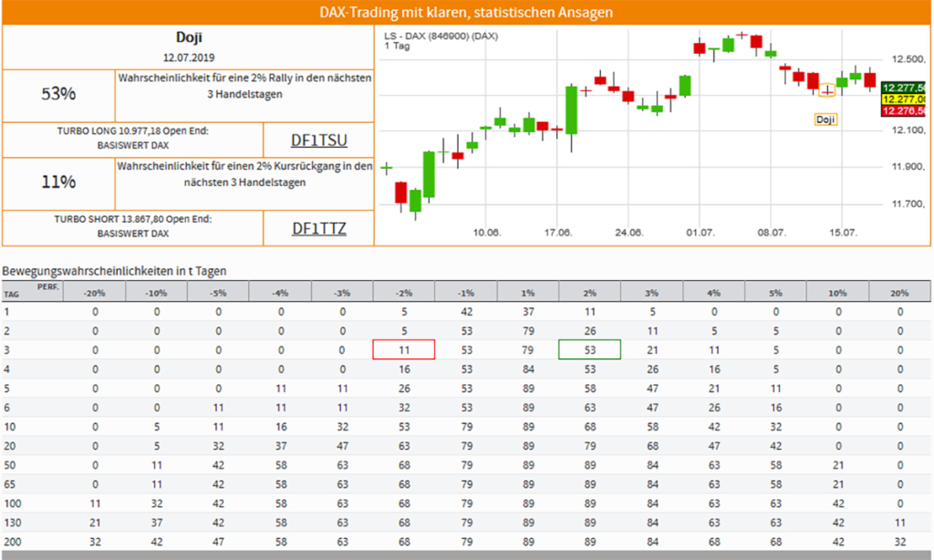934x560 pixels.
Task: Click the TURBO SHORT 13.867,80 Open End text
Action: (x=133, y=219)
